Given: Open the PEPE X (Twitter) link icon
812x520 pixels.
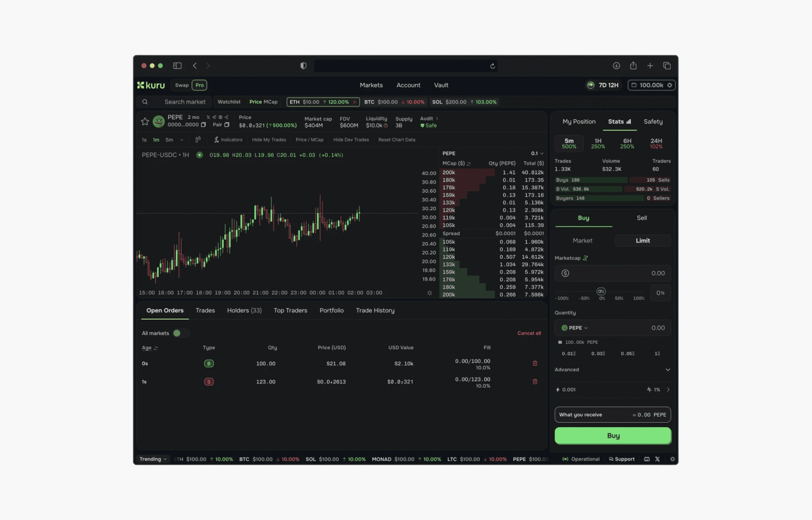Looking at the screenshot, I should [208, 117].
